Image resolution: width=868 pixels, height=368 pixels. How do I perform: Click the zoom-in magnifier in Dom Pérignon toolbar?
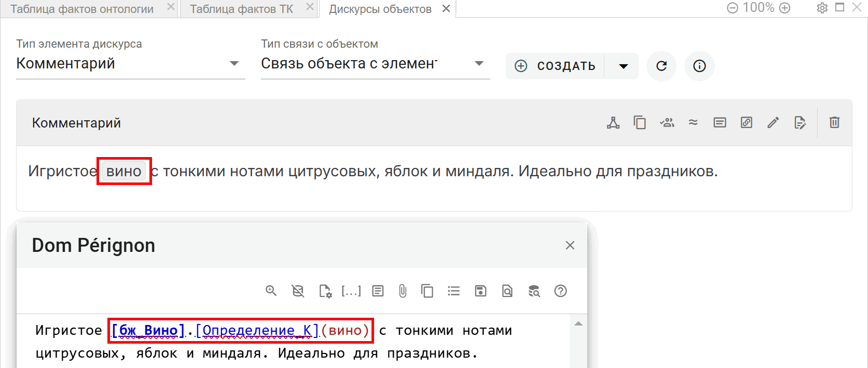(x=271, y=291)
